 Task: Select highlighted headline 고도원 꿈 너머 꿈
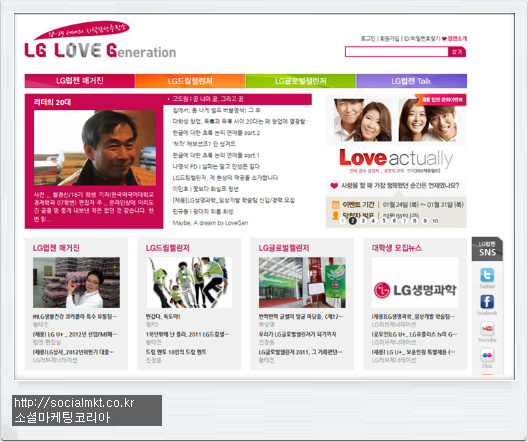click(x=208, y=99)
